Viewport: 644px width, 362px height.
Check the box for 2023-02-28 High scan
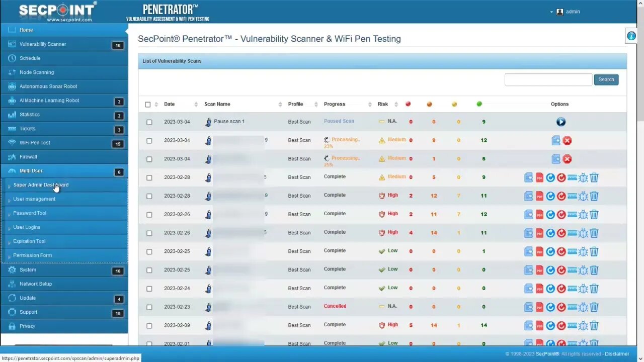149,197
